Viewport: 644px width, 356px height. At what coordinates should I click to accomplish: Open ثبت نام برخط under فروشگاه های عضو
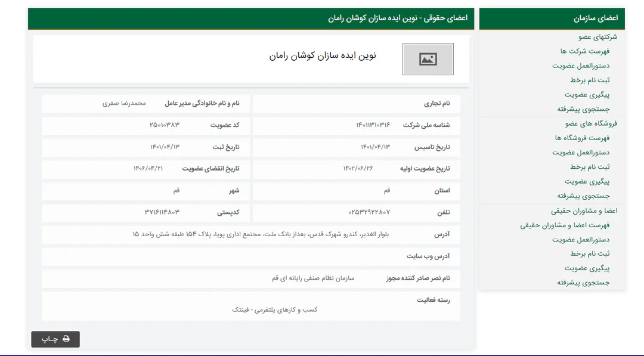590,167
